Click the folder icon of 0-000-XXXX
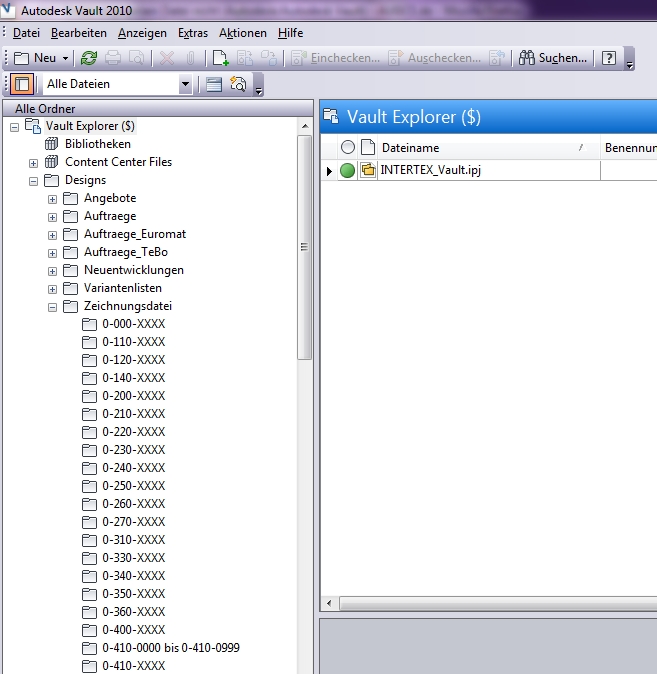 coord(89,324)
